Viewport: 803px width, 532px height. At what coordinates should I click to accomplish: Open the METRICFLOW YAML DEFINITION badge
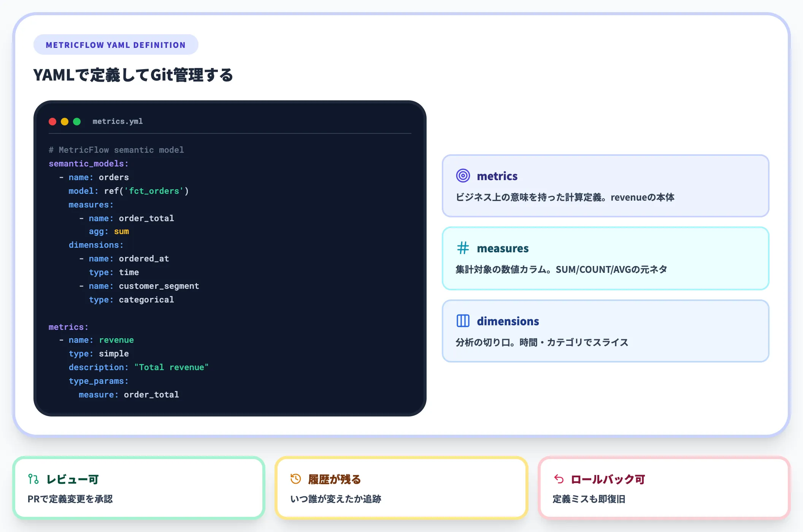(115, 44)
